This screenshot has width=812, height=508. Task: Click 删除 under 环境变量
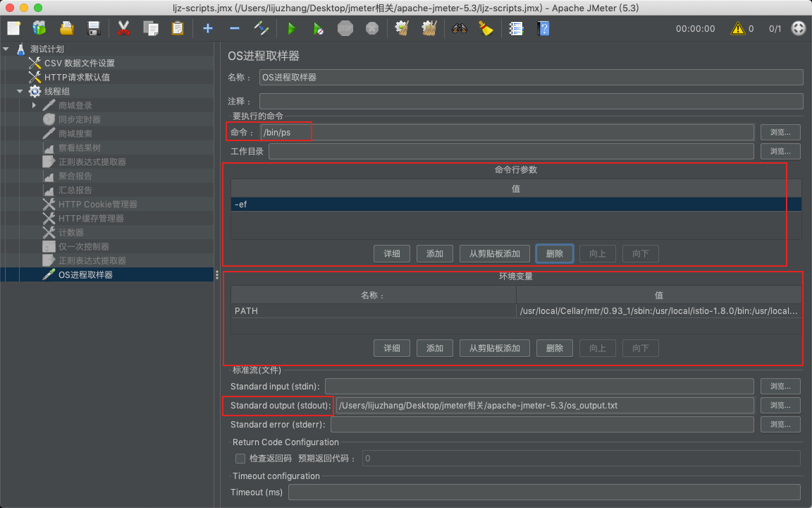click(x=555, y=349)
